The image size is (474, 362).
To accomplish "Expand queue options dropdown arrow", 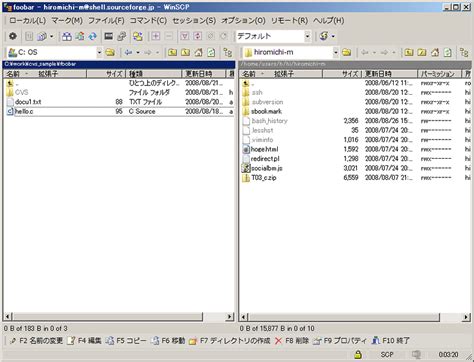I will coord(51,36).
